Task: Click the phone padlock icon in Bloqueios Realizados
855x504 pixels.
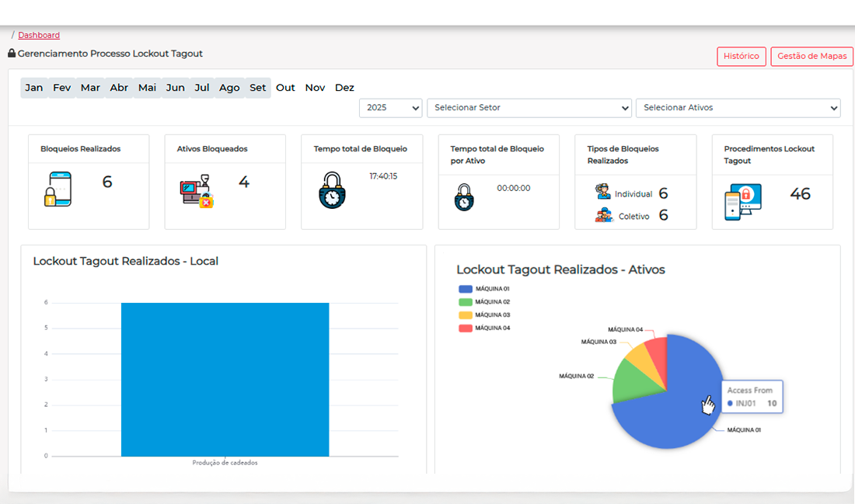Action: [58, 189]
